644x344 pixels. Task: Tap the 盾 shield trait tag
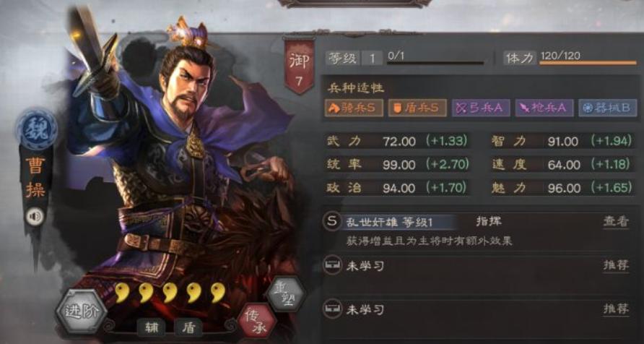pyautogui.click(x=188, y=327)
